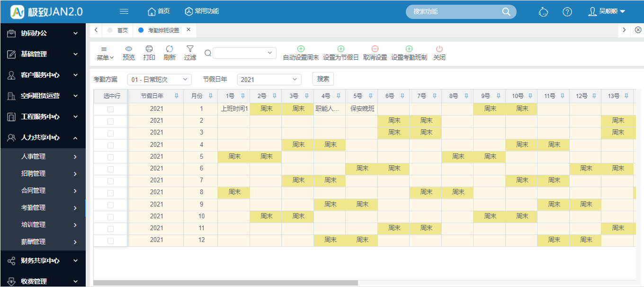Refresh the table with 刷新 icon
Screen dimensions: 644x287
[x=170, y=49]
